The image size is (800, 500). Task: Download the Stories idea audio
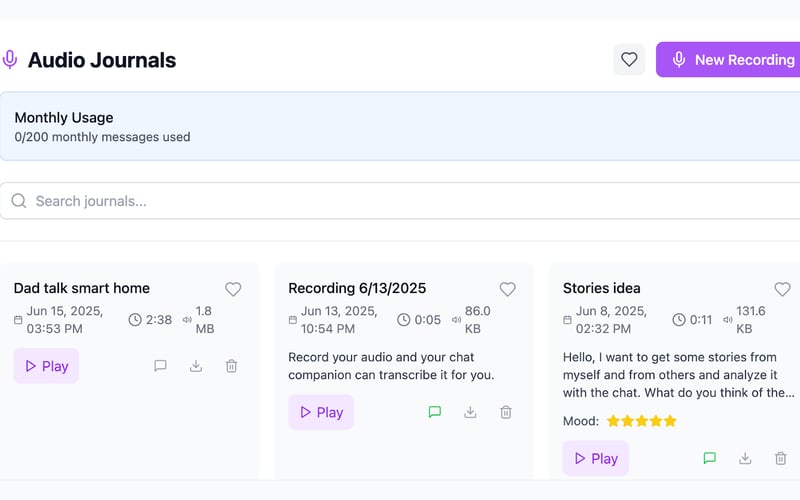pos(745,458)
